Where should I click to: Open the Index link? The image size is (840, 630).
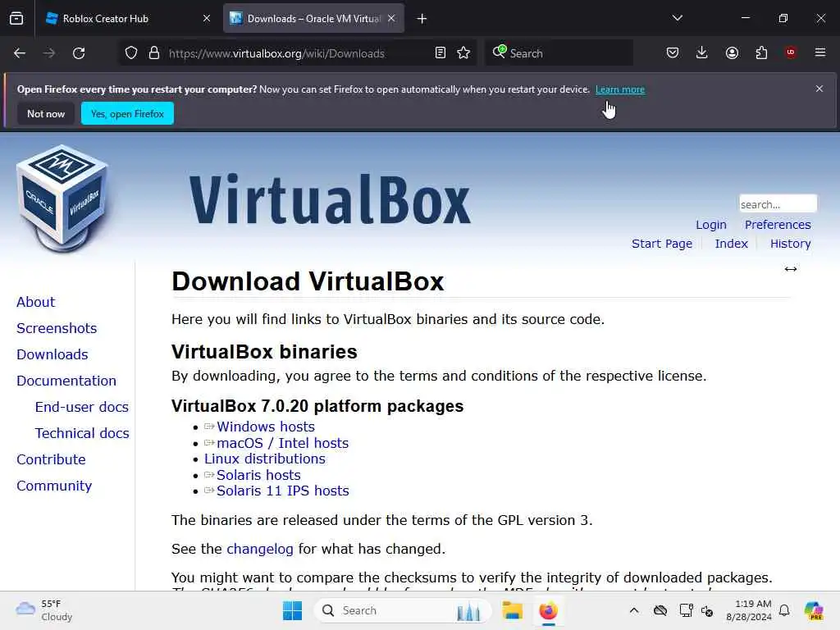pos(731,244)
